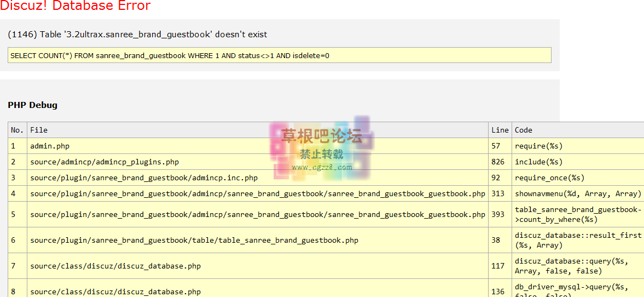Click the PHP Debug heading

click(x=32, y=105)
